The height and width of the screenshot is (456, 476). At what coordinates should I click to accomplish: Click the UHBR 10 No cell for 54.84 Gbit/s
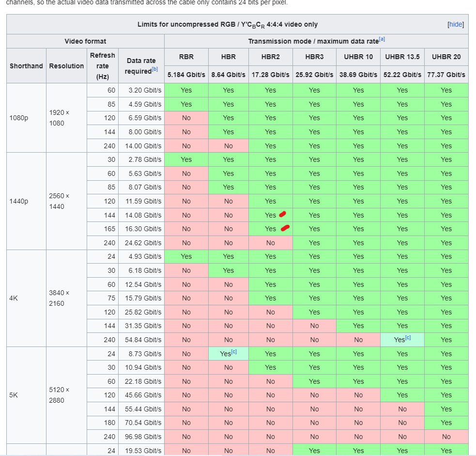click(358, 340)
